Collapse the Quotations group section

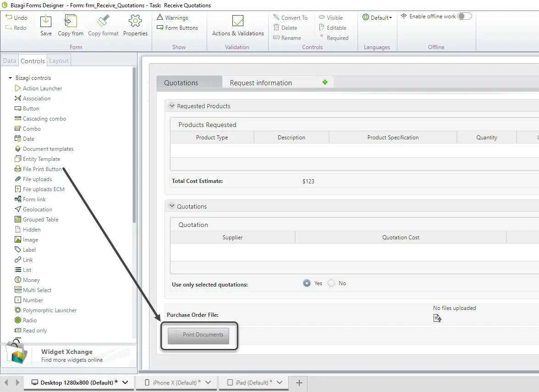172,206
